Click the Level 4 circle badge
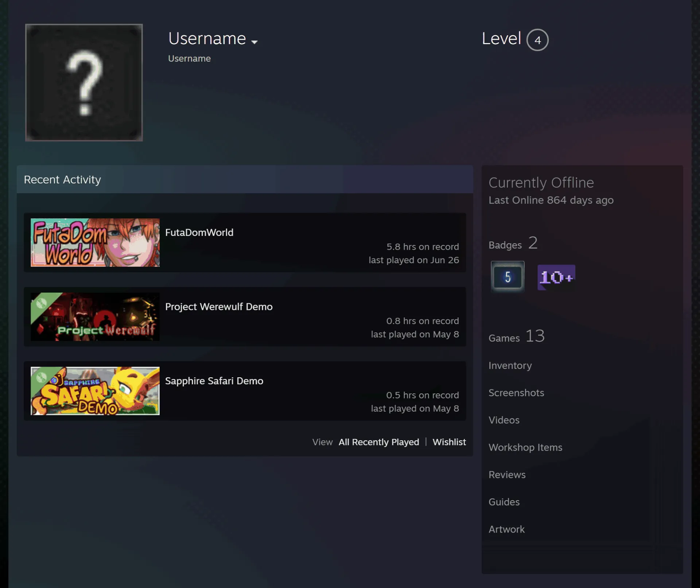 (x=537, y=40)
